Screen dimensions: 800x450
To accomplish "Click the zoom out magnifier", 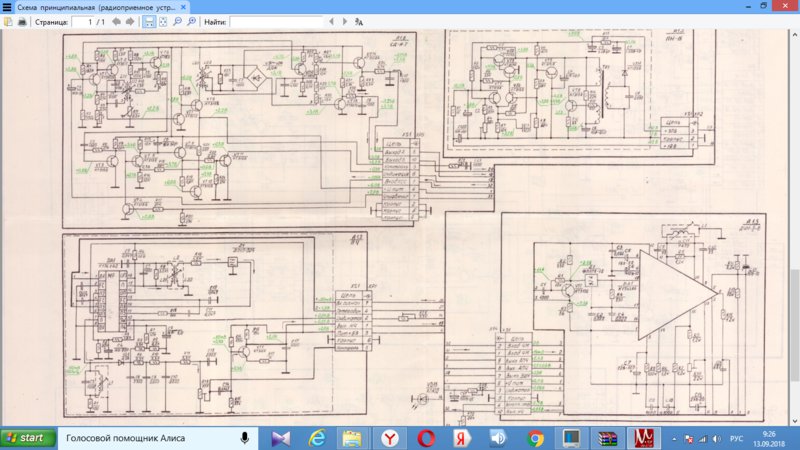I will 177,22.
